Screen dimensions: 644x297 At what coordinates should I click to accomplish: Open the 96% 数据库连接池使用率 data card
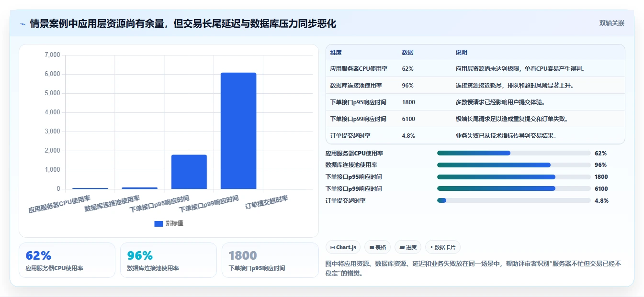[x=169, y=260]
